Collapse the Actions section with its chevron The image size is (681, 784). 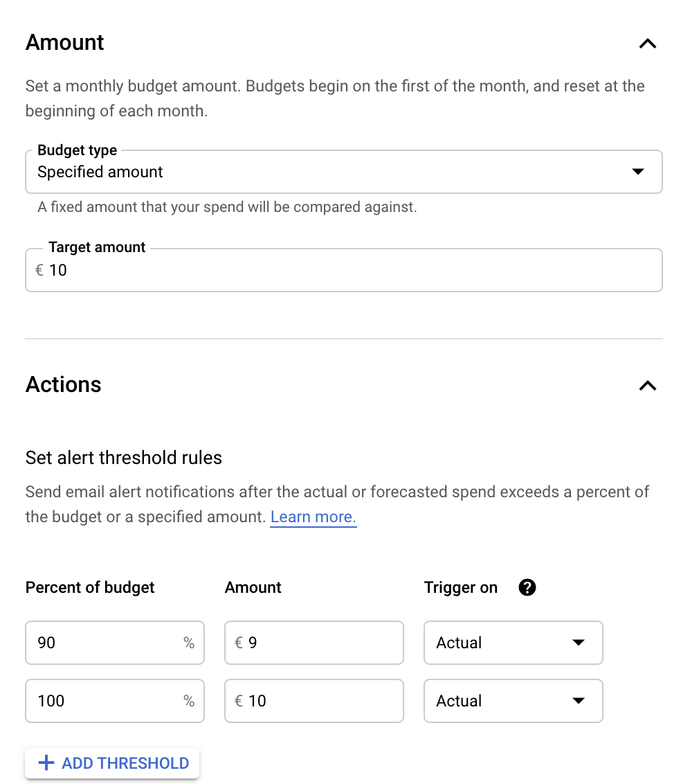coord(647,386)
